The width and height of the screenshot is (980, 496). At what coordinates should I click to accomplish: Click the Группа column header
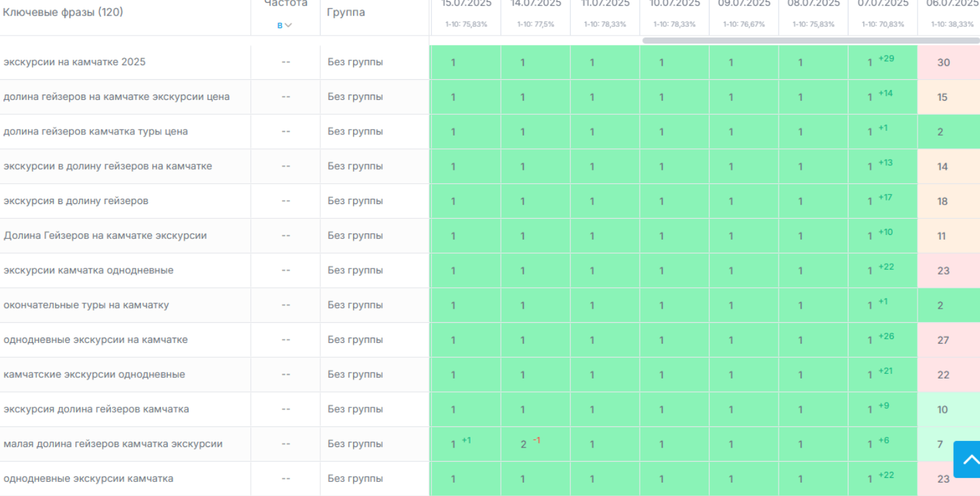click(x=346, y=12)
